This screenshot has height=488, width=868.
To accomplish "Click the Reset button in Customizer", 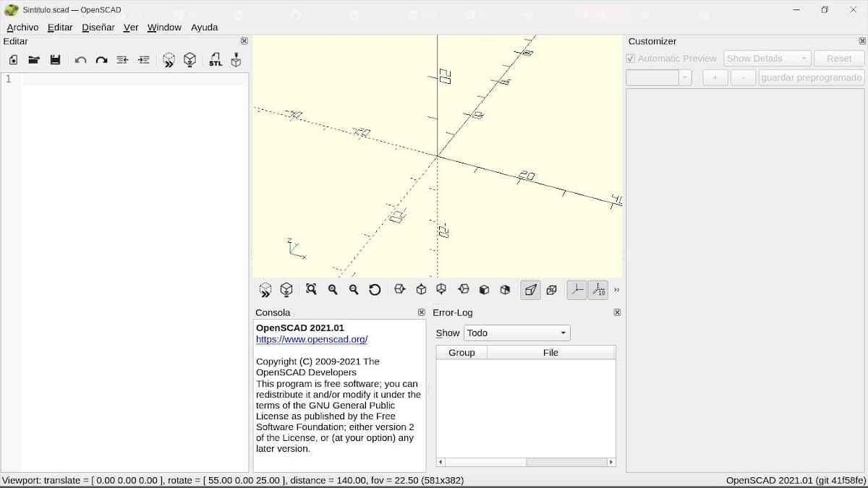I will coord(838,59).
